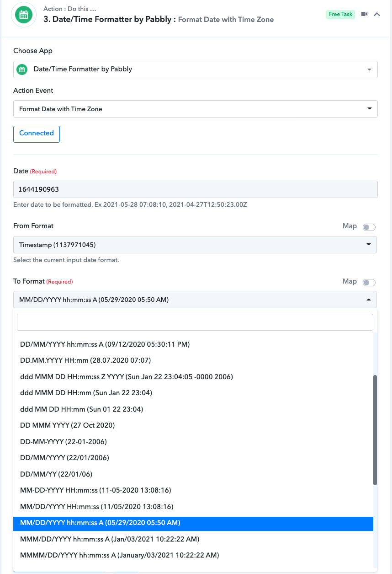Open the Action Event dropdown
Image resolution: width=392 pixels, height=574 pixels.
(x=196, y=109)
